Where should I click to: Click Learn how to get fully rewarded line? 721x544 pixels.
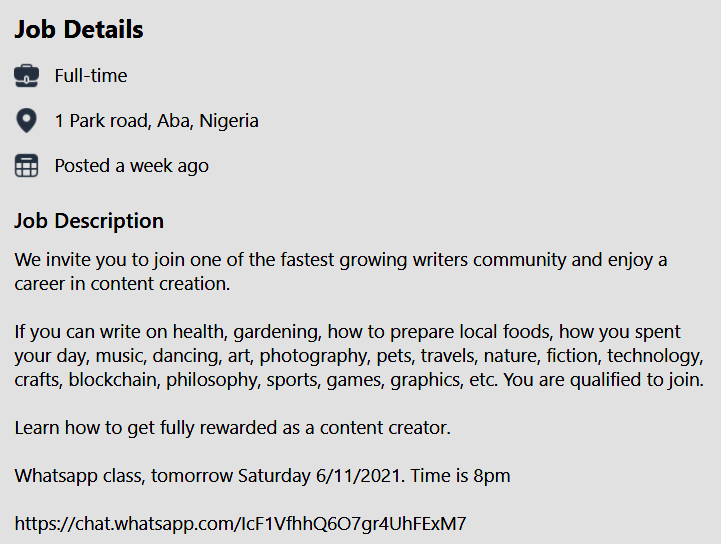(232, 428)
